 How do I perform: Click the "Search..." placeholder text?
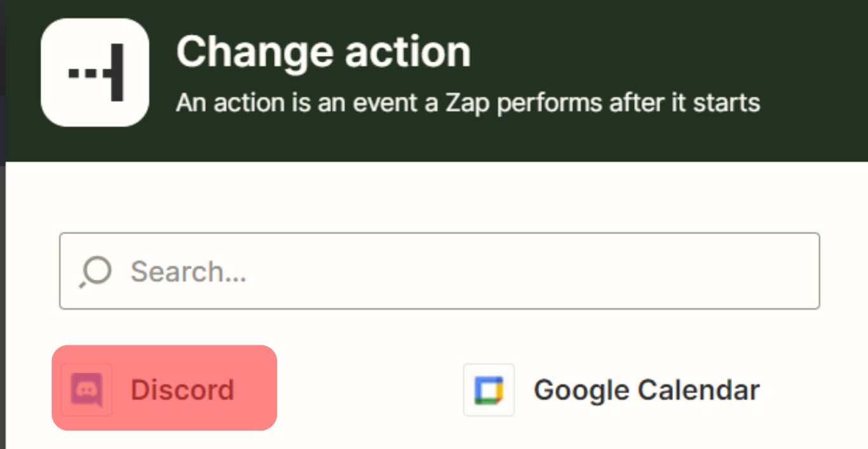pos(189,272)
